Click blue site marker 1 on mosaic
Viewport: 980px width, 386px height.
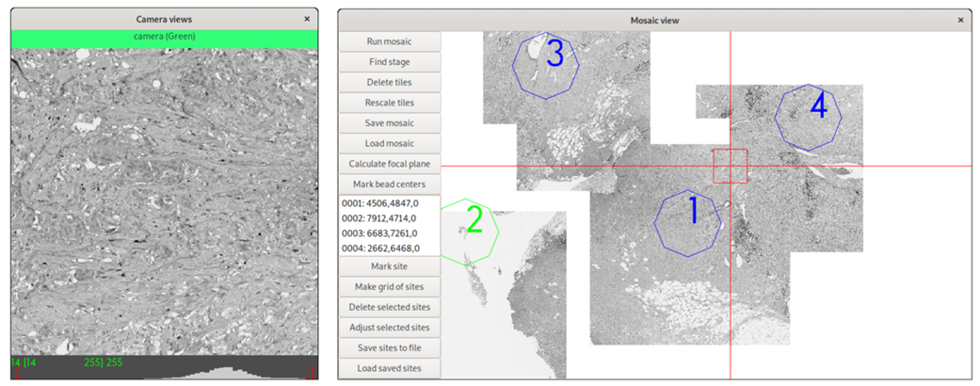coord(688,222)
